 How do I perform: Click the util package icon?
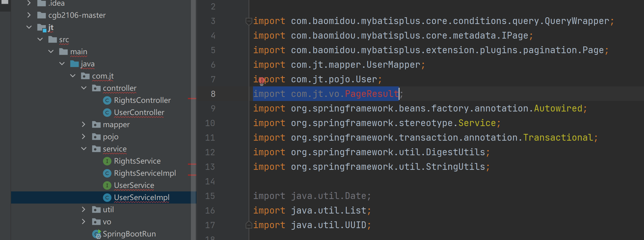pos(96,210)
